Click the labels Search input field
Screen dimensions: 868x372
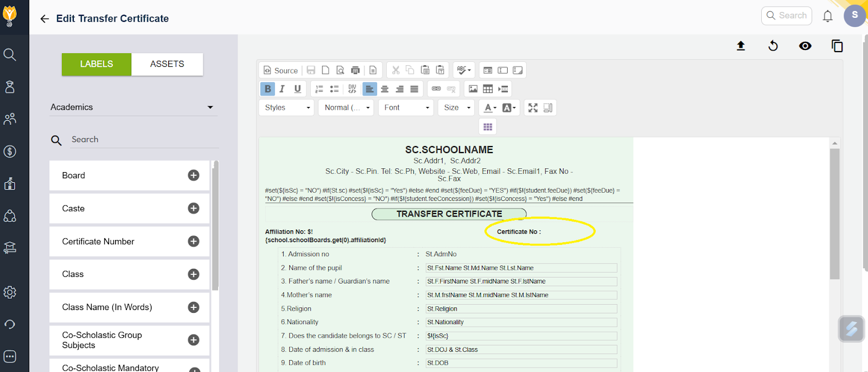144,140
